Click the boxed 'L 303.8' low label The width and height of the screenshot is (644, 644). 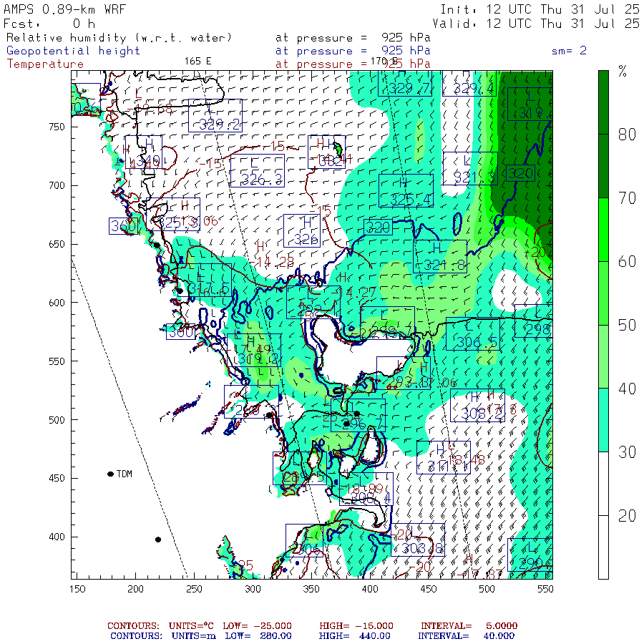418,540
